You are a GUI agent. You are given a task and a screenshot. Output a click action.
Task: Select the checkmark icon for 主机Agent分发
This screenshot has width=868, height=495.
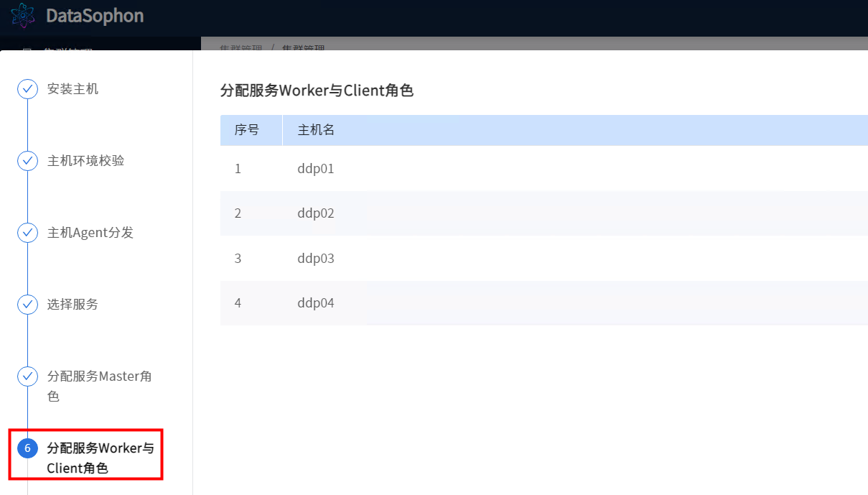point(27,233)
